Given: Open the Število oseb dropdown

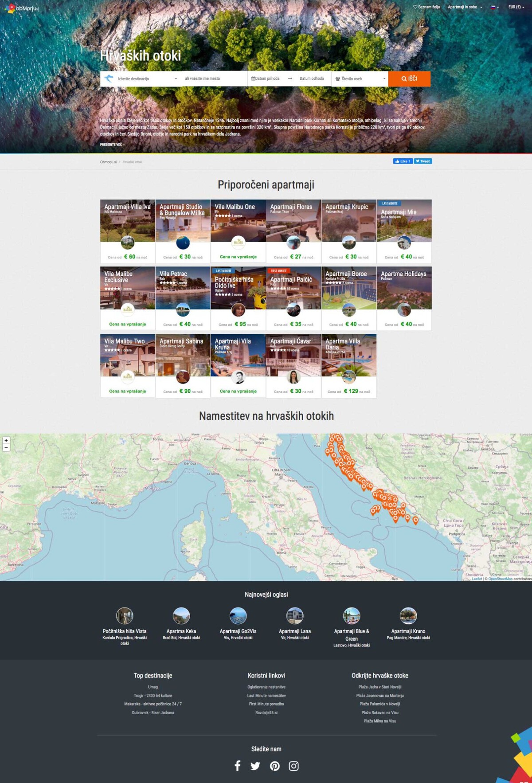Looking at the screenshot, I should tap(360, 79).
